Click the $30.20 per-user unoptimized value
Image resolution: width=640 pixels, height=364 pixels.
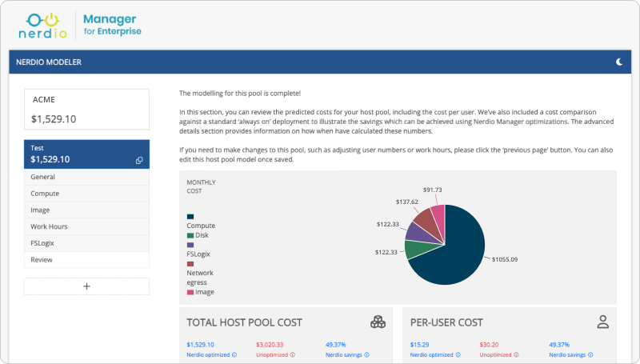pos(489,345)
